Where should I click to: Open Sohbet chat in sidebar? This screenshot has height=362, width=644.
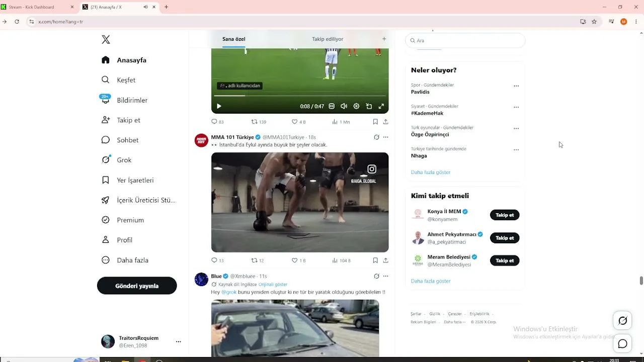click(120, 140)
